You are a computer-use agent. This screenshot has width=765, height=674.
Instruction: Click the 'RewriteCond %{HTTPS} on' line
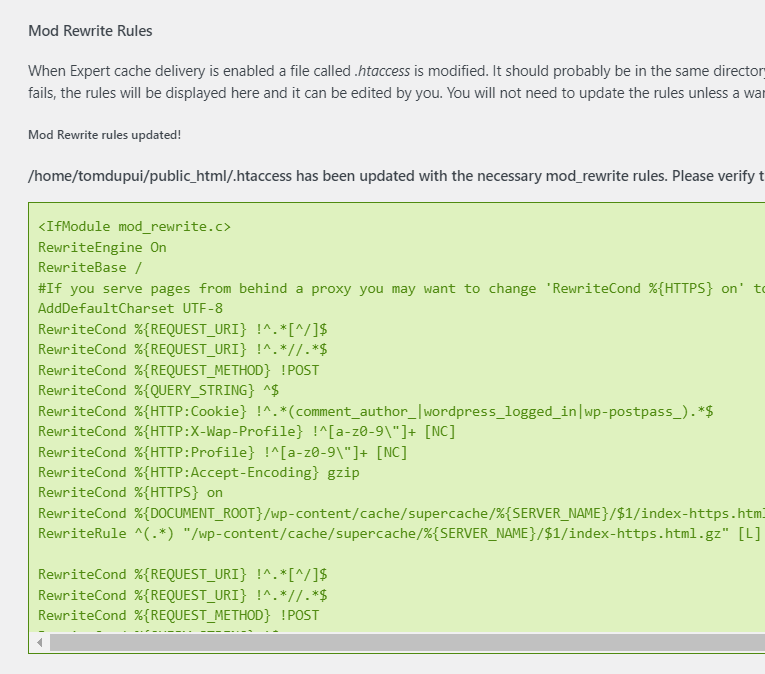click(130, 492)
